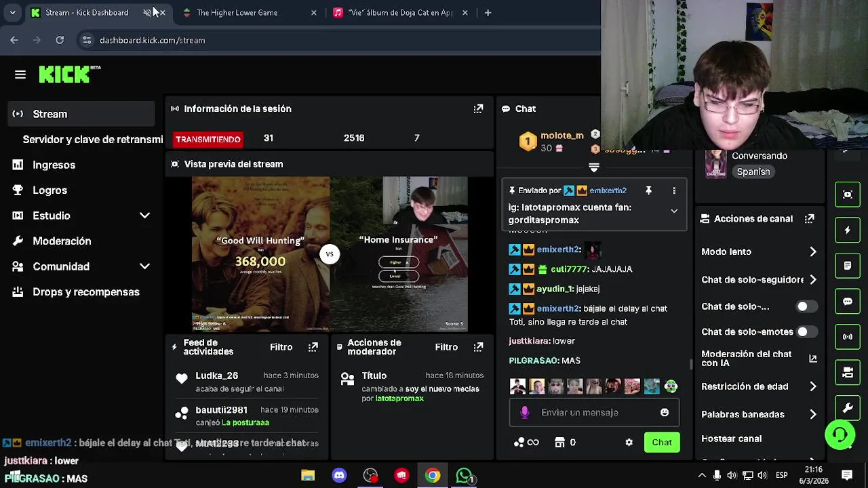Viewport: 868px width, 488px height.
Task: Click the chat bubble sidebar icon
Action: [848, 301]
